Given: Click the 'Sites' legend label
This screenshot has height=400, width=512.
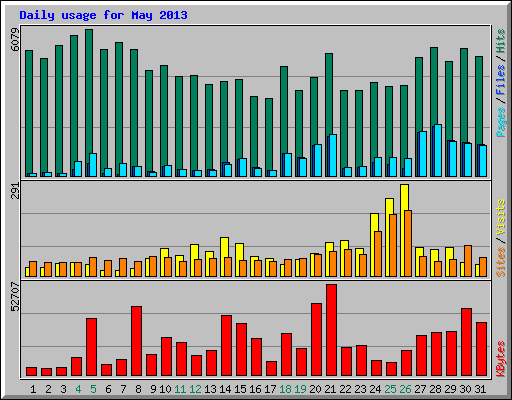Looking at the screenshot, I should click(501, 262).
